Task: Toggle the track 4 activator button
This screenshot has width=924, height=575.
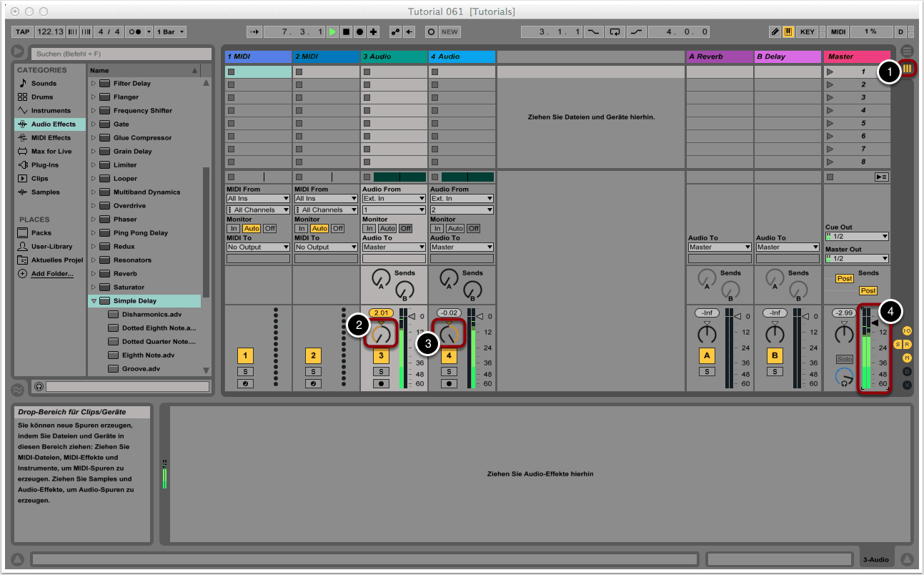Action: (449, 356)
